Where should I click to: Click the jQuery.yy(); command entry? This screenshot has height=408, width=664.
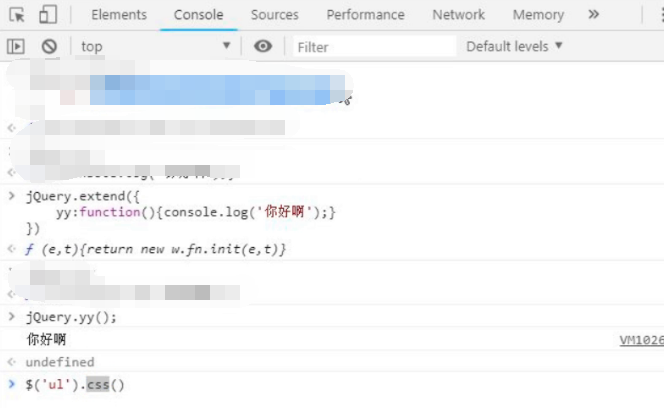71,317
